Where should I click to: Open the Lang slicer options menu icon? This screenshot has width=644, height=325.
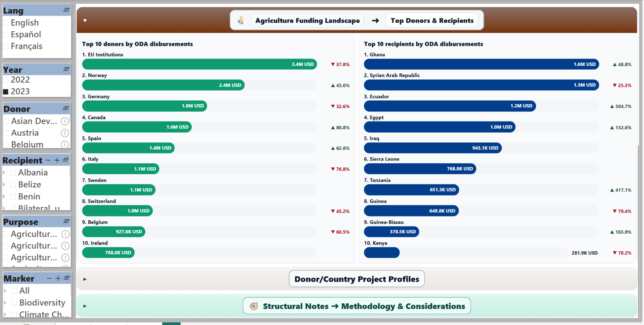click(66, 10)
